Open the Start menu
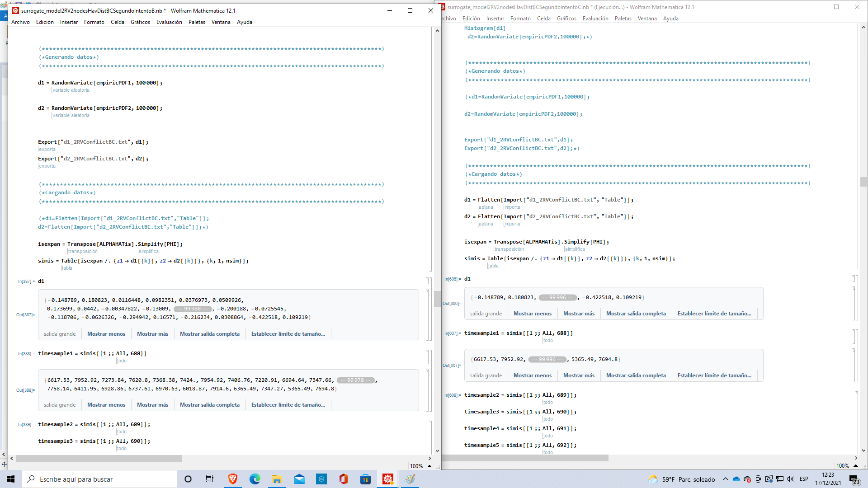 point(11,479)
